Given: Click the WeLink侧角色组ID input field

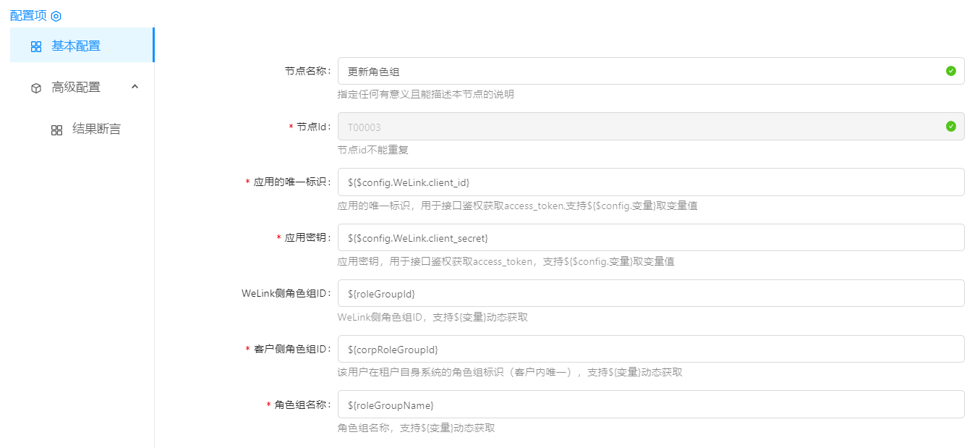Looking at the screenshot, I should [636, 293].
